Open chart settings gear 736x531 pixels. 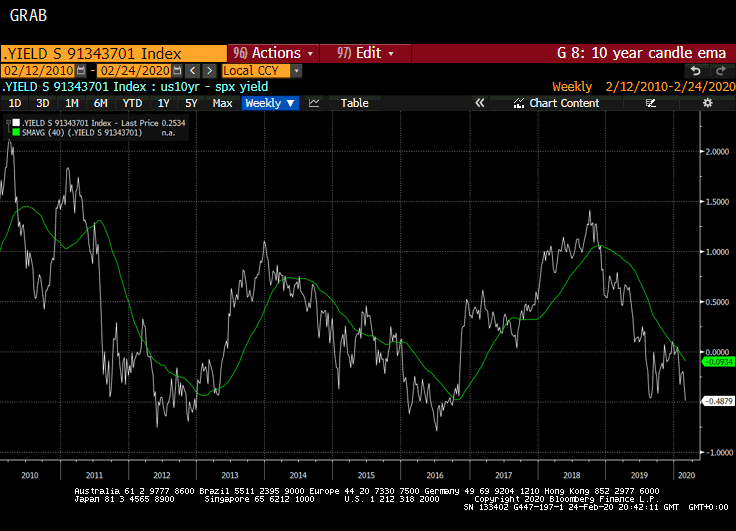707,103
